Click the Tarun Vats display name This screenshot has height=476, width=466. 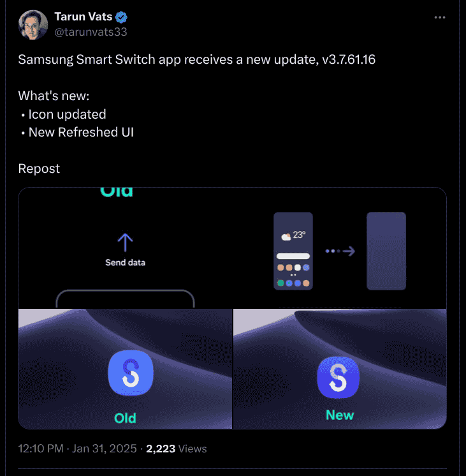pos(84,17)
